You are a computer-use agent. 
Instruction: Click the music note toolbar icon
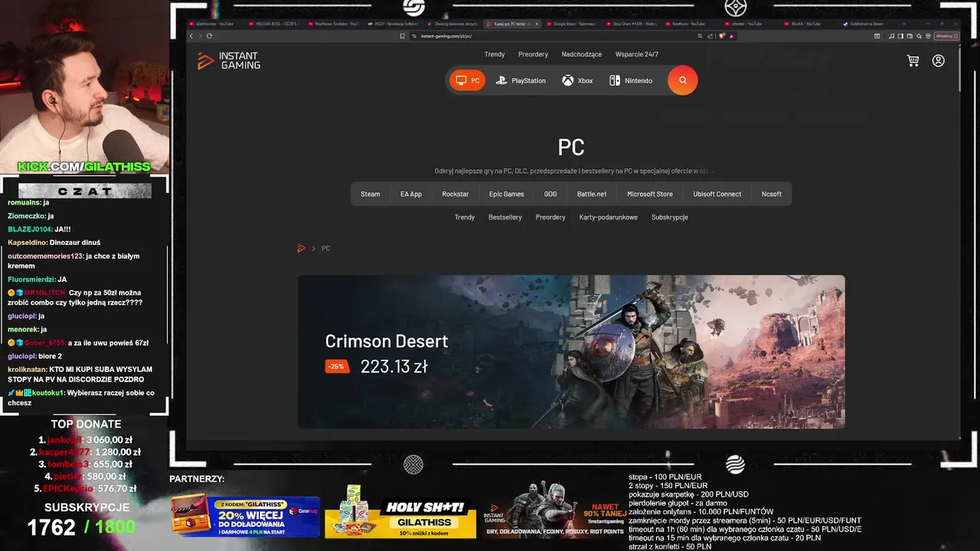[x=891, y=36]
